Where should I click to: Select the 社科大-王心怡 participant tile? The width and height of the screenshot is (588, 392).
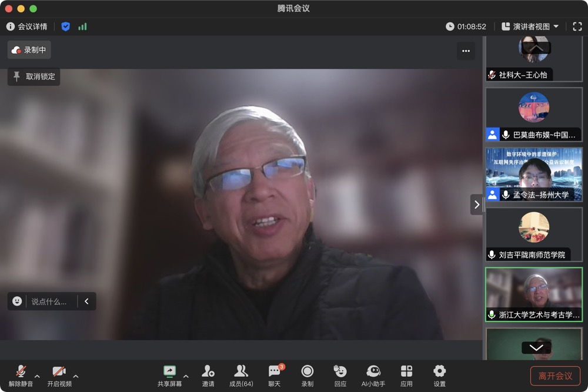pos(534,59)
